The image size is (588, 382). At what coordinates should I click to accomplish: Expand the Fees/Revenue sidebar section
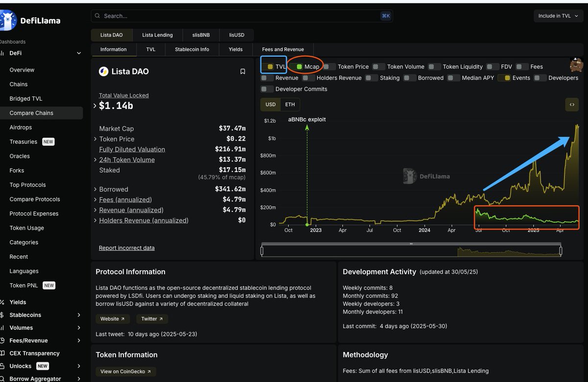[x=79, y=340]
